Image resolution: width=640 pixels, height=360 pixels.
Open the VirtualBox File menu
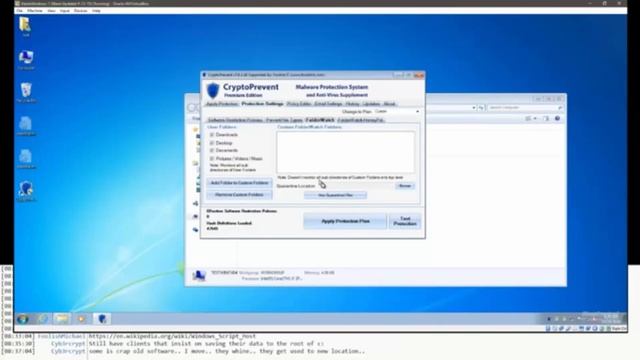pyautogui.click(x=19, y=11)
